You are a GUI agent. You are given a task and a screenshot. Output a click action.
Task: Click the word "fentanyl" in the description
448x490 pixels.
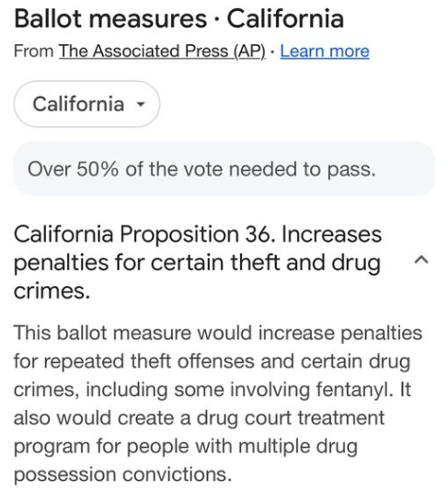tap(354, 390)
